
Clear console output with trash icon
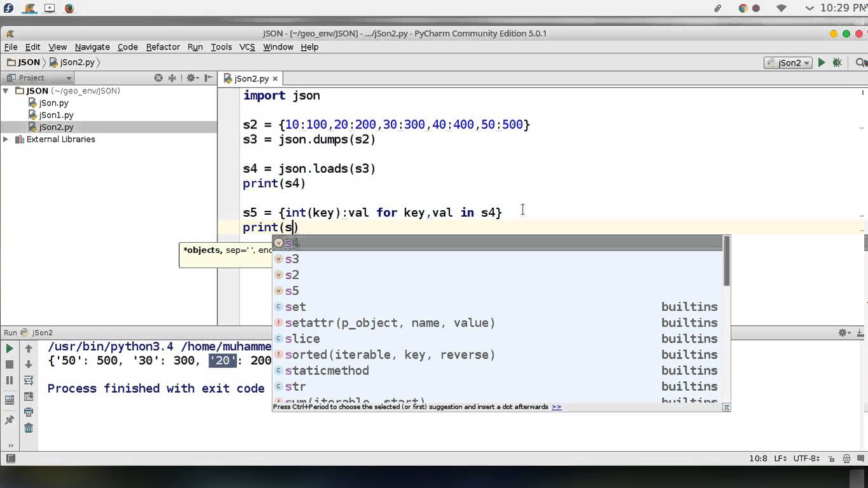[x=28, y=427]
